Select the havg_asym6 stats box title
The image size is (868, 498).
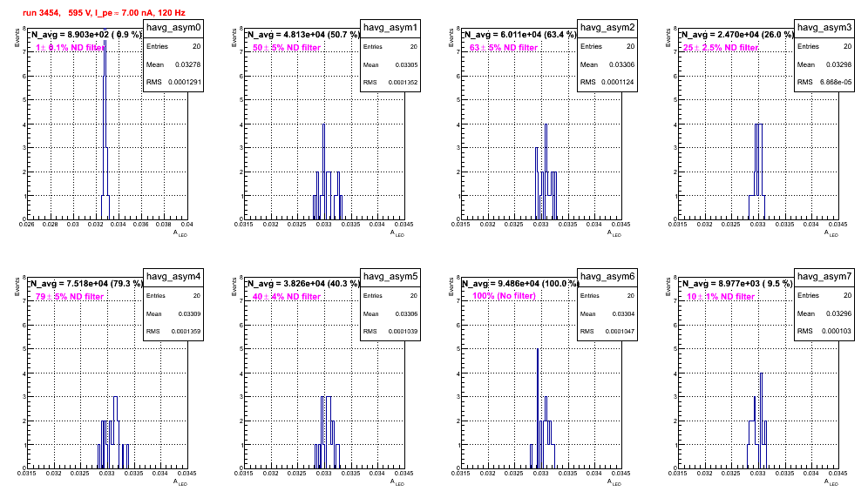click(x=607, y=277)
